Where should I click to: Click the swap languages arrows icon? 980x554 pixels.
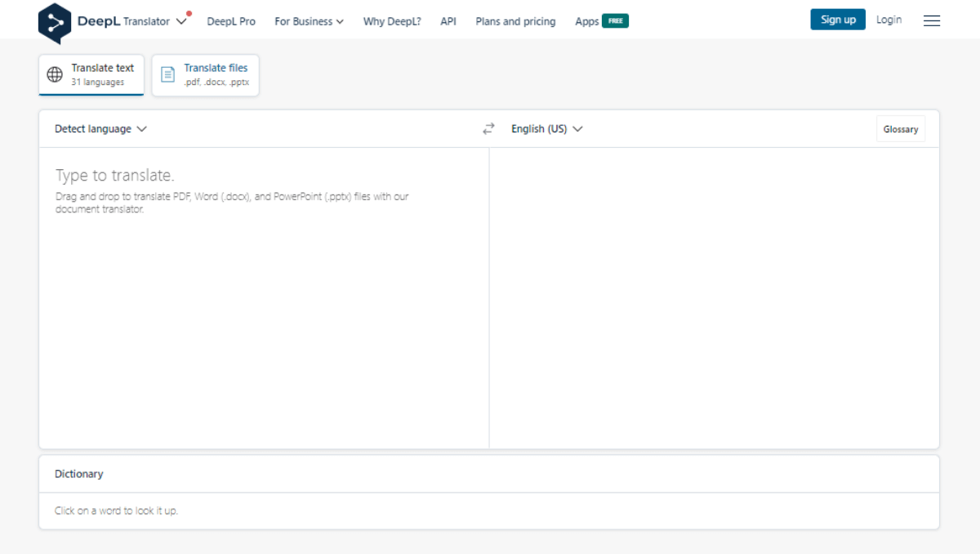488,129
